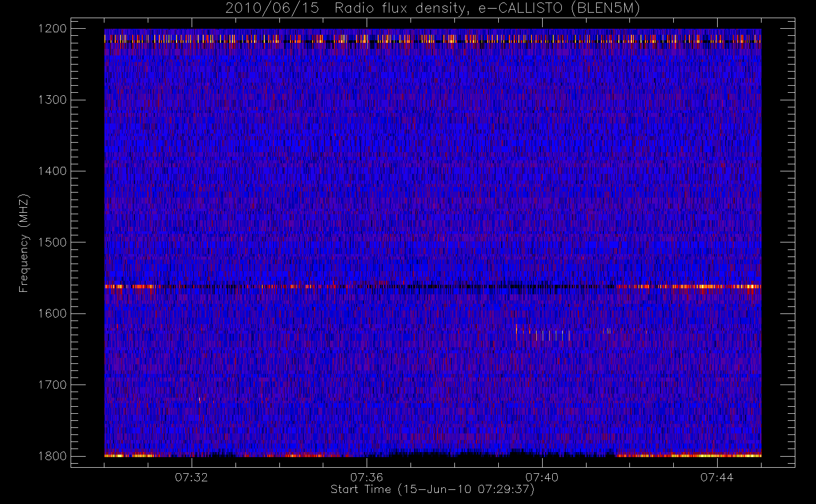This screenshot has height=504, width=816.
Task: Click the "Frequency (MHZ)" axis label
Action: (x=24, y=243)
